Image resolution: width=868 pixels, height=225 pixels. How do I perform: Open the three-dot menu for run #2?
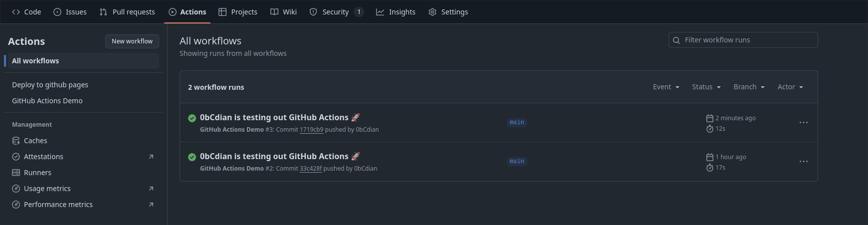pyautogui.click(x=803, y=162)
